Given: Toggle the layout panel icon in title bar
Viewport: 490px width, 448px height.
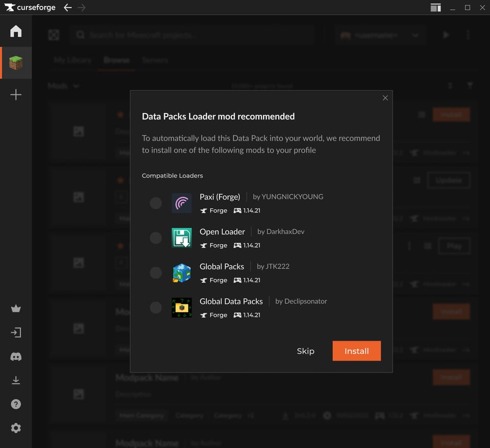Looking at the screenshot, I should pyautogui.click(x=436, y=7).
